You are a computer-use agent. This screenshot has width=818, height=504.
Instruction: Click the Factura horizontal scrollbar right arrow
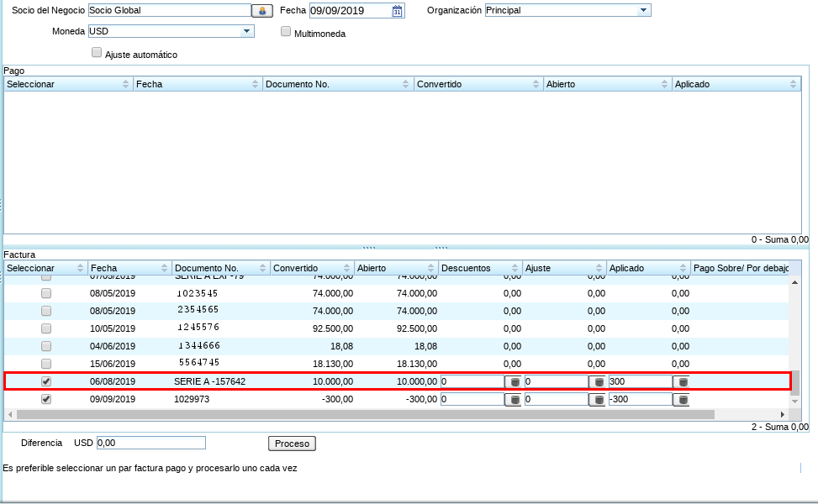point(783,414)
